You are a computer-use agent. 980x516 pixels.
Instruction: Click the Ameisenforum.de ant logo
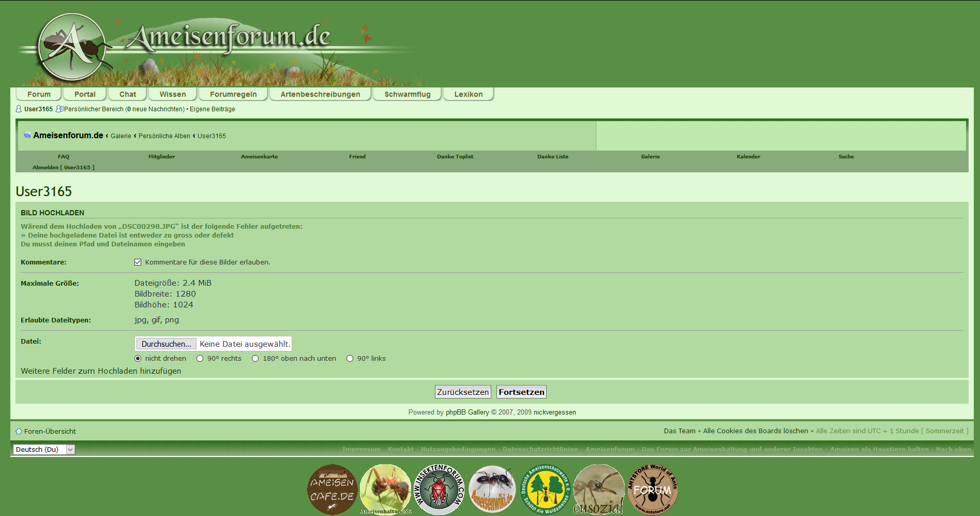[72, 47]
